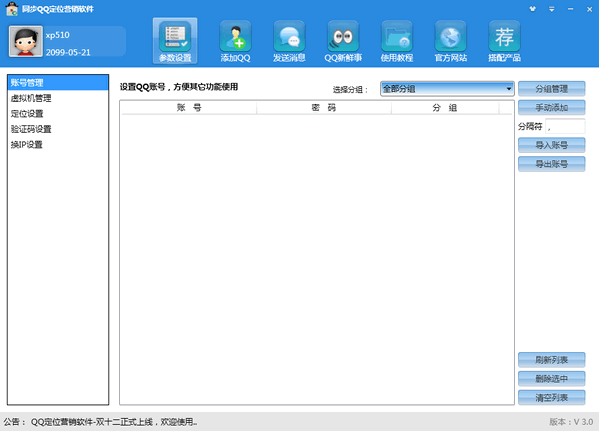599x431 pixels.
Task: Click the 分隔符 separator input field
Action: tap(565, 126)
